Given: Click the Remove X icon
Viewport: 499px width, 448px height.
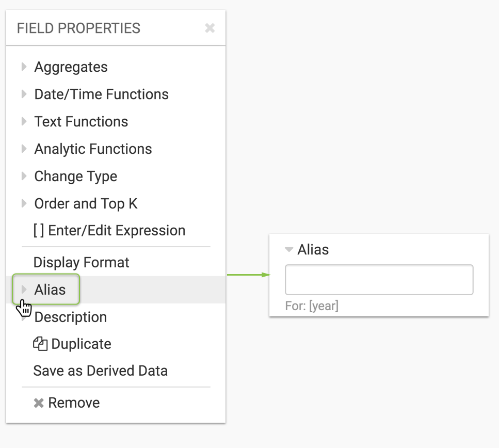Looking at the screenshot, I should tap(39, 403).
